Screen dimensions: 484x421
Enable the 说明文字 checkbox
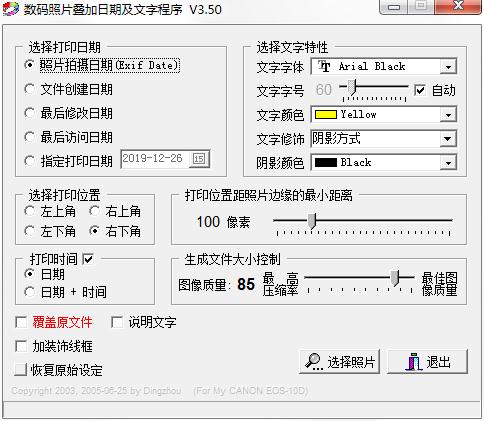tap(117, 322)
